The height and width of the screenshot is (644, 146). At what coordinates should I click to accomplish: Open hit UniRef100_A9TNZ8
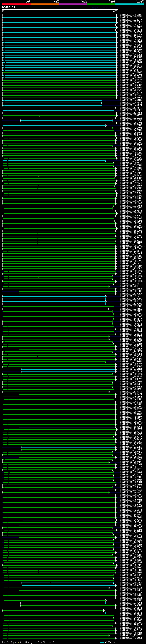tap(131, 17)
